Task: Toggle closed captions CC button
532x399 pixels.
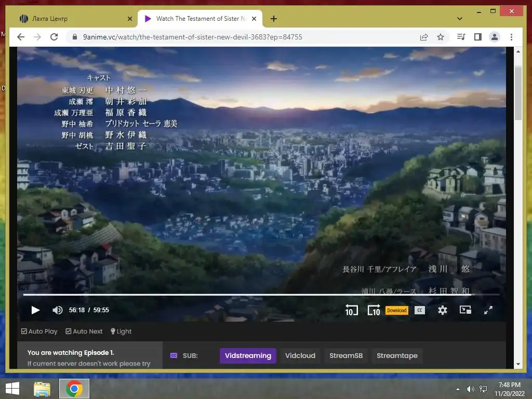Action: 420,310
